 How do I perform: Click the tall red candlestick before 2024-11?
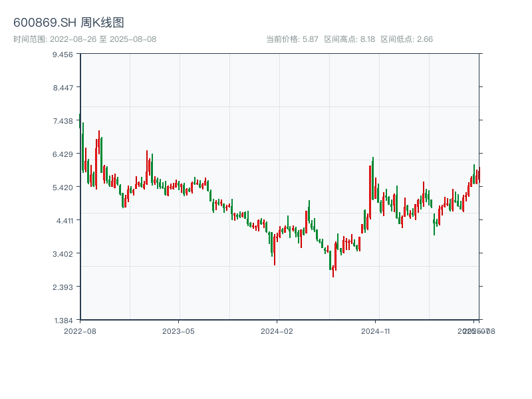click(370, 192)
